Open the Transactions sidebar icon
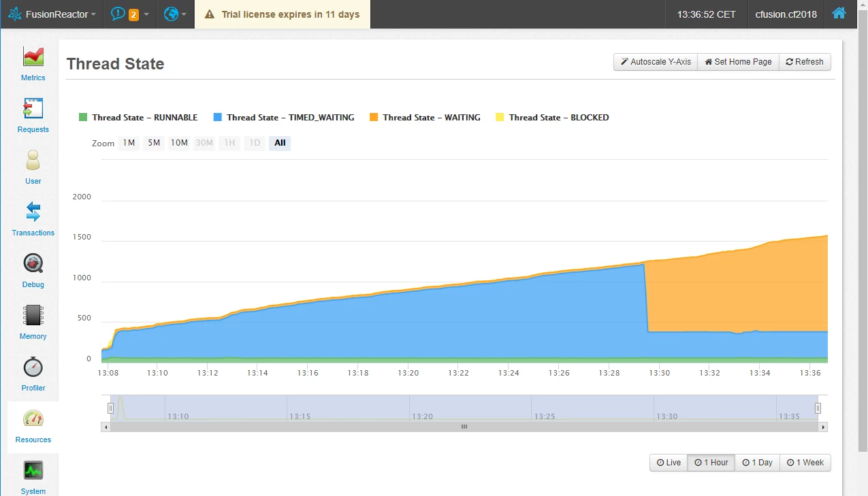The height and width of the screenshot is (496, 868). click(x=33, y=212)
